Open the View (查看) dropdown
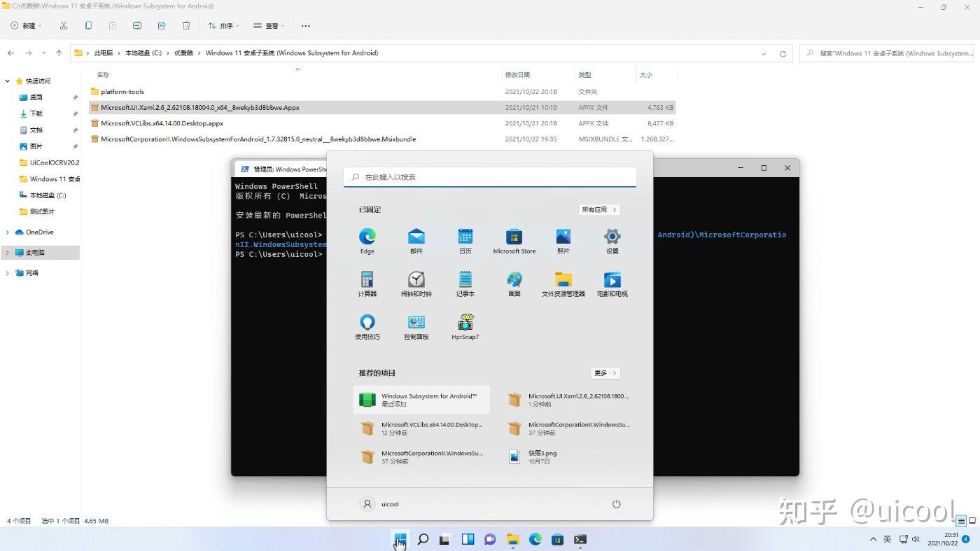Image resolution: width=980 pixels, height=551 pixels. (269, 26)
